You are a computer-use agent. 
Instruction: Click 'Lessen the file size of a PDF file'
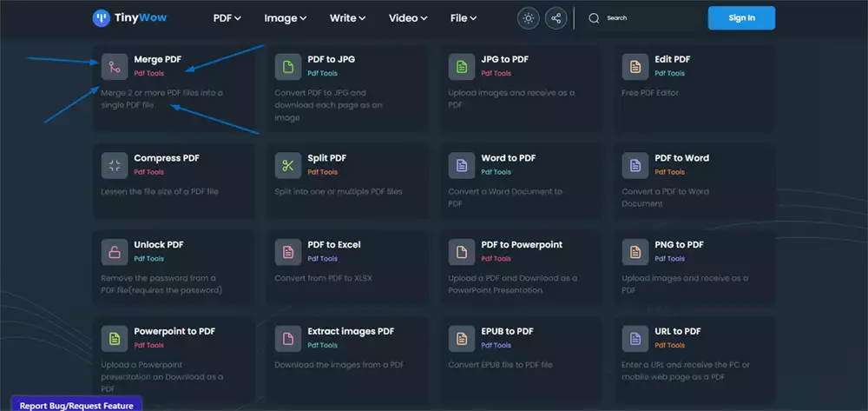point(160,192)
